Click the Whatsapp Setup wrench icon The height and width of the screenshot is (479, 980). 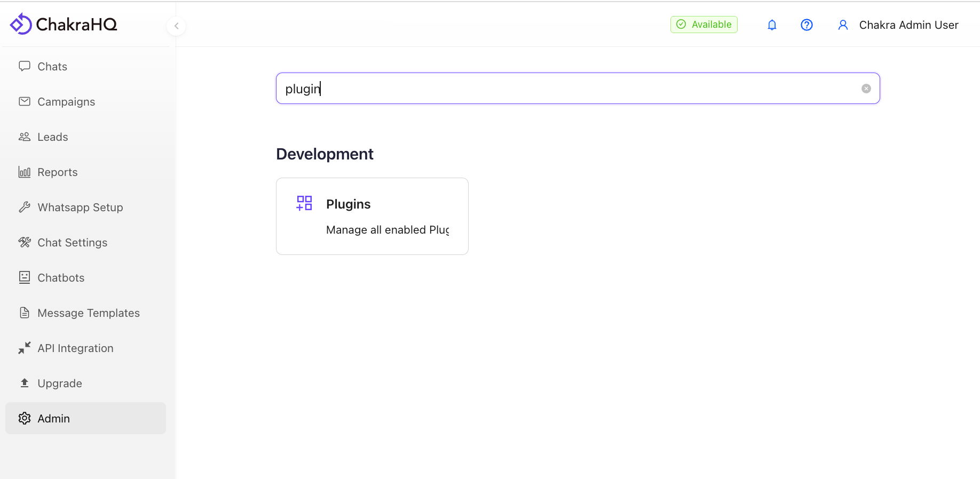25,207
